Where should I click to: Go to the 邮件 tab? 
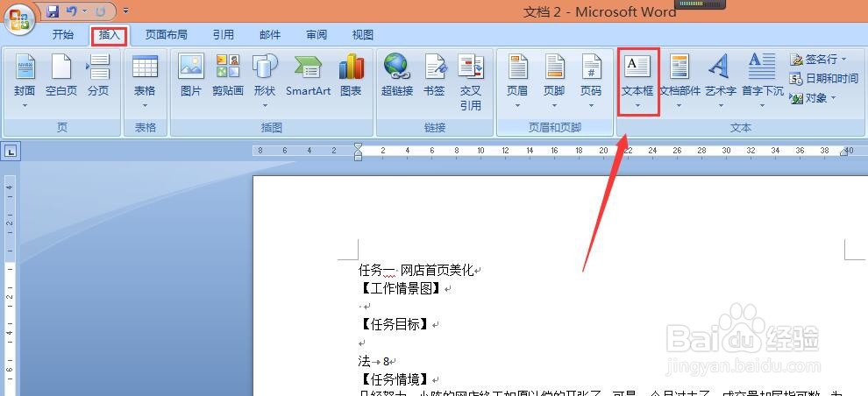(270, 35)
